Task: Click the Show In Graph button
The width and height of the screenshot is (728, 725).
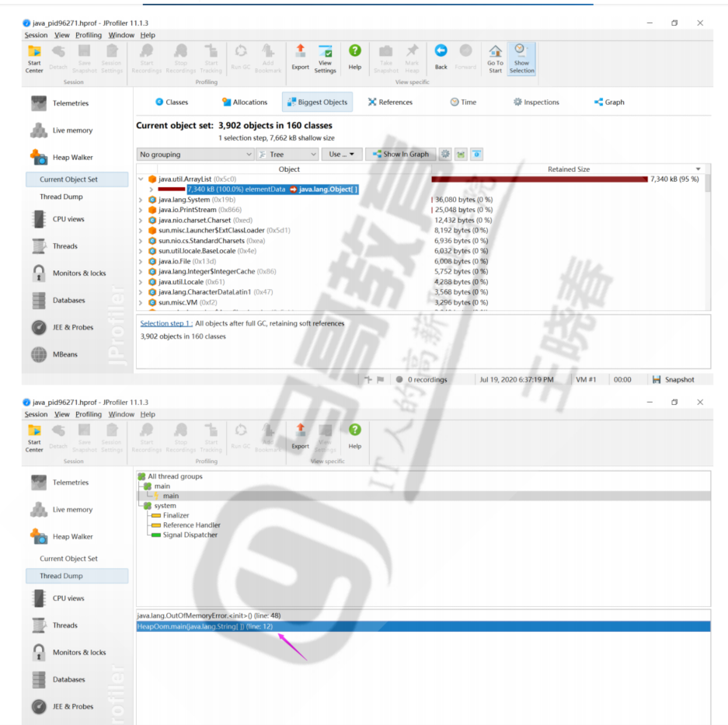Action: click(401, 154)
